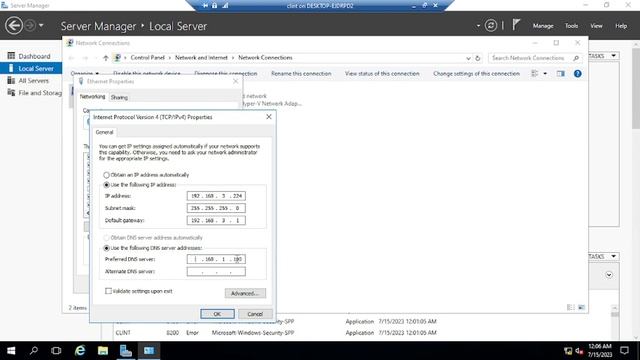Viewport: 640px width, 360px height.
Task: Open the upper TASKS dropdown in Server Manager
Action: tap(604, 56)
